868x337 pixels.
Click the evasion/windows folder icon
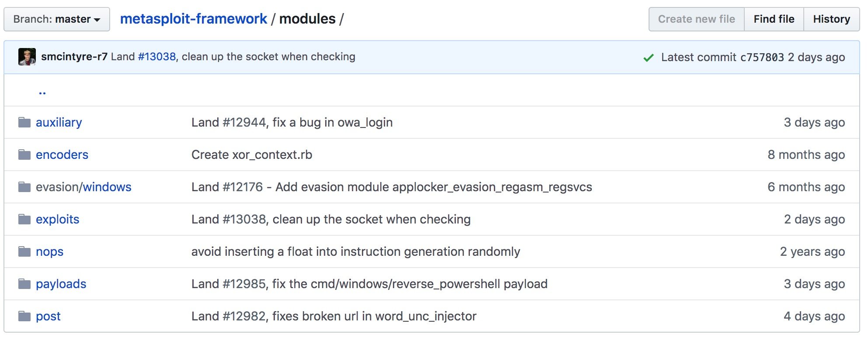[24, 187]
